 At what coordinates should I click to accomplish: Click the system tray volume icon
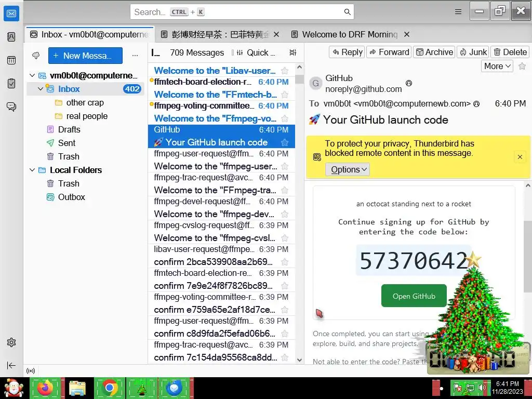pyautogui.click(x=481, y=387)
